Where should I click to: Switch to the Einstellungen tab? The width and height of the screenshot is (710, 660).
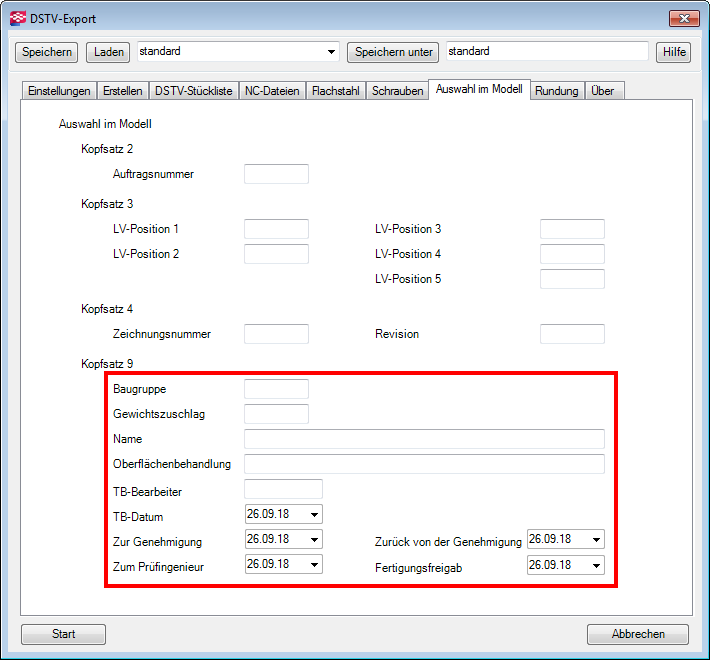pyautogui.click(x=59, y=91)
